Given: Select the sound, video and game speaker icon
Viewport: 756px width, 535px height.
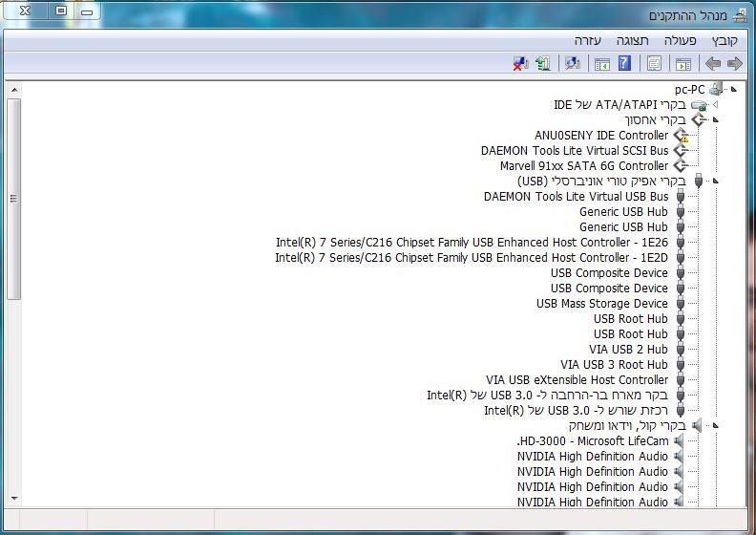Looking at the screenshot, I should 697,425.
